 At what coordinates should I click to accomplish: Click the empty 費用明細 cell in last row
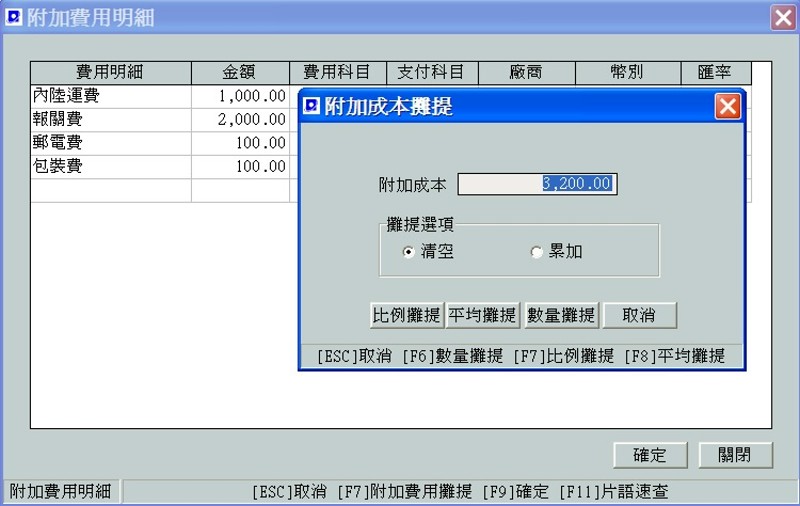coord(111,190)
